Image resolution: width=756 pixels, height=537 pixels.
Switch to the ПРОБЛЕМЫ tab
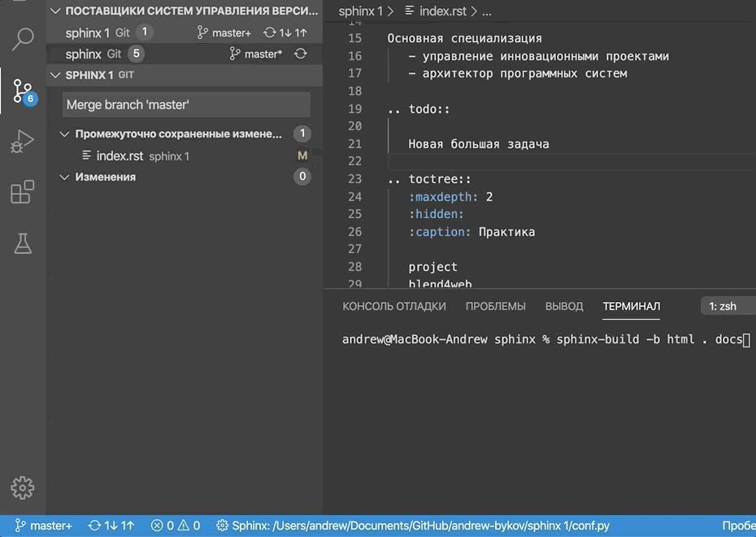pyautogui.click(x=495, y=306)
